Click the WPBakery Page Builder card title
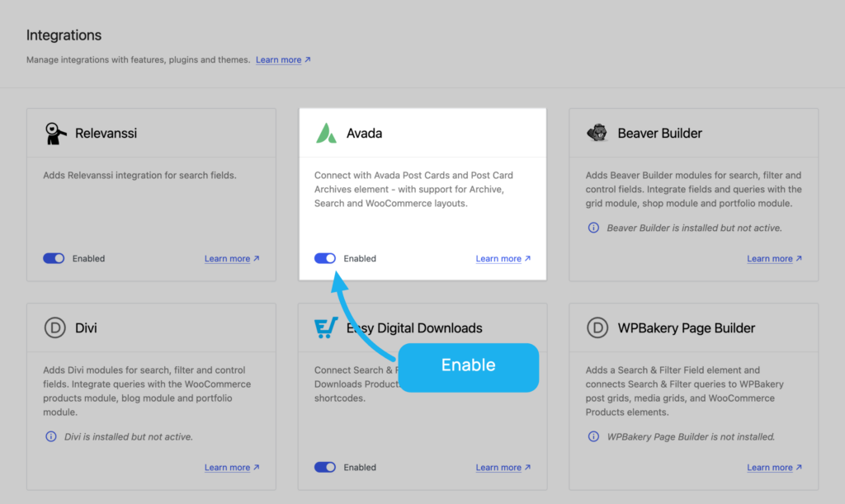The width and height of the screenshot is (845, 504). 686,328
